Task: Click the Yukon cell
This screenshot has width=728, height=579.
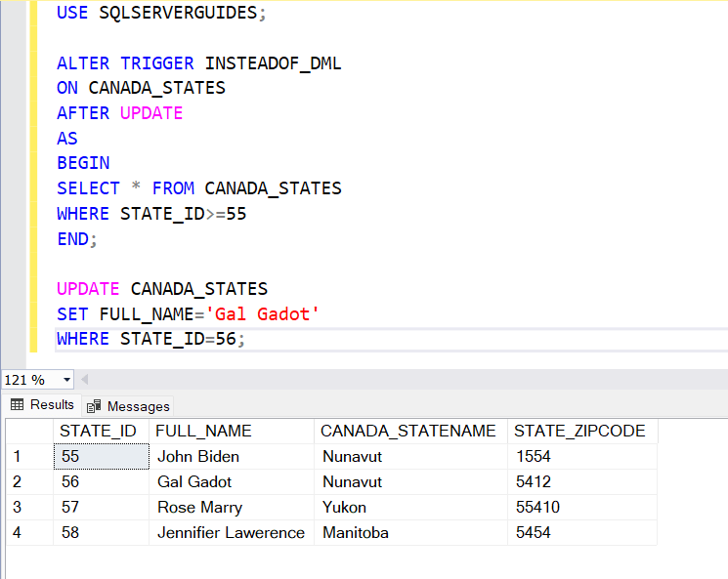Action: tap(410, 507)
